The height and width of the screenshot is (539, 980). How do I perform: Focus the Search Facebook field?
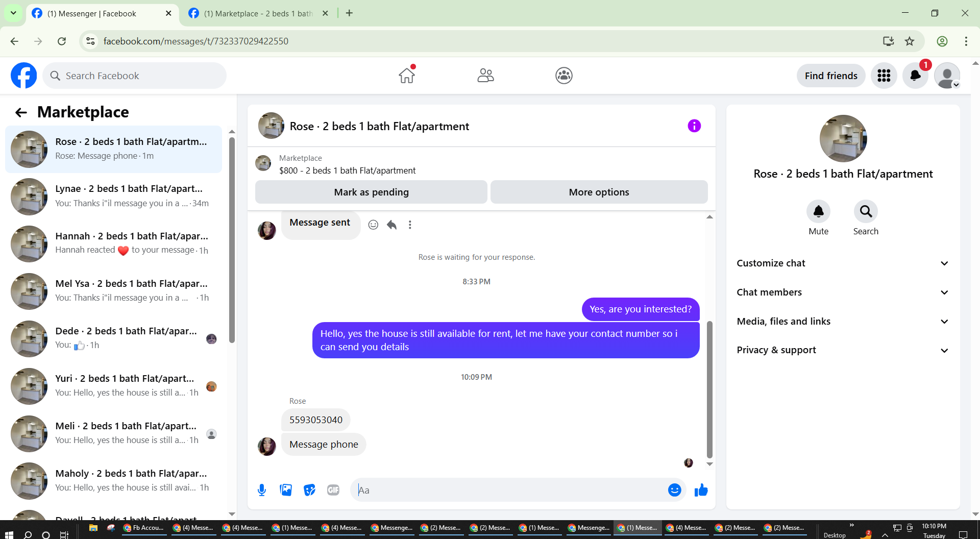tap(135, 76)
